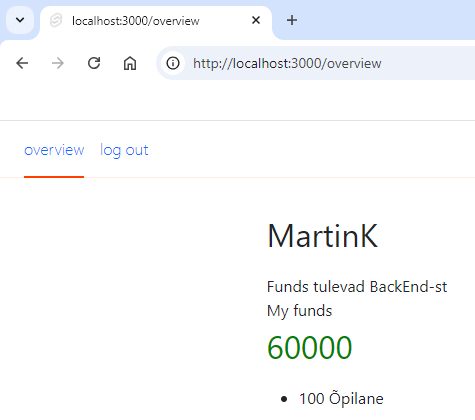Image resolution: width=475 pixels, height=420 pixels.
Task: Click the My funds label
Action: tap(299, 311)
